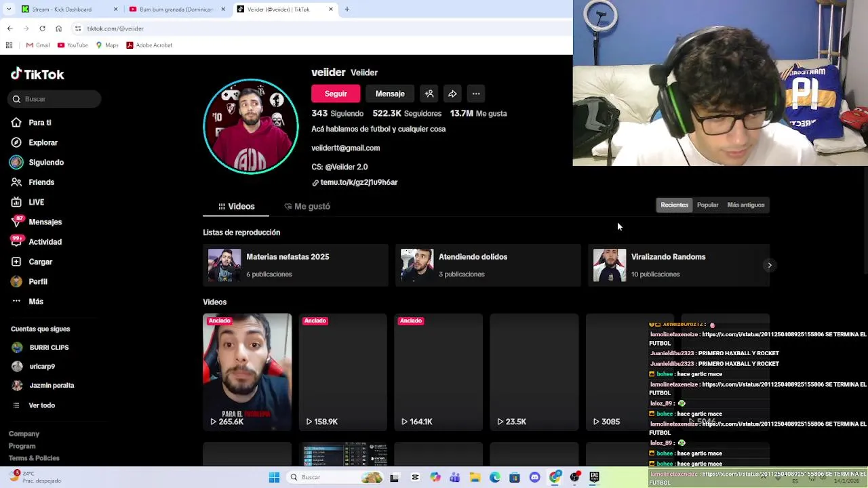Go to the Siguiendo feed
Viewport: 868px width, 488px height.
pyautogui.click(x=37, y=163)
